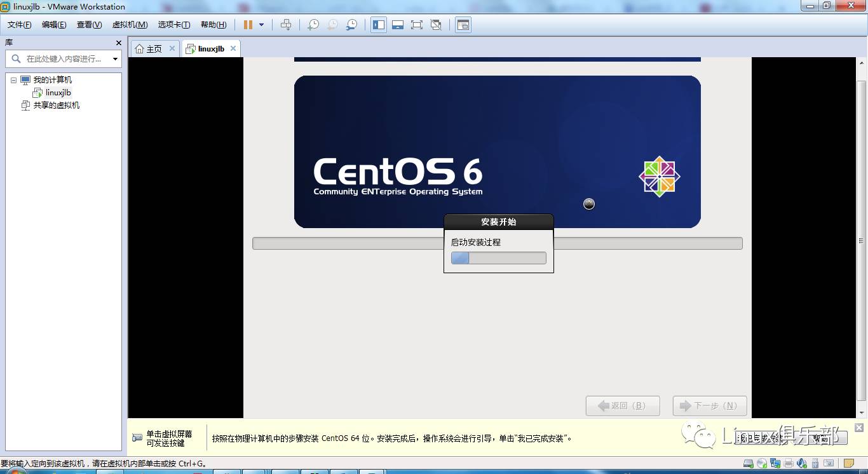This screenshot has height=474, width=868.
Task: Toggle the console view icon
Action: (463, 25)
